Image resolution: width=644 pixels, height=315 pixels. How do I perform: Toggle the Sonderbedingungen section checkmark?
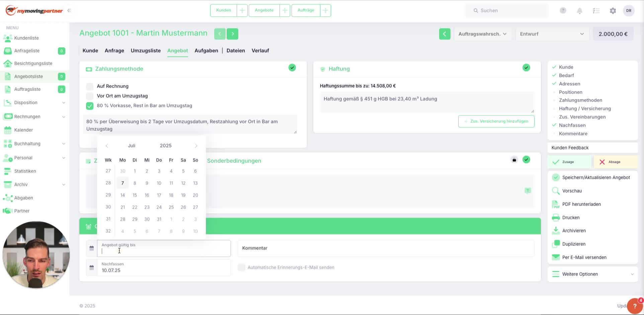coord(526,160)
